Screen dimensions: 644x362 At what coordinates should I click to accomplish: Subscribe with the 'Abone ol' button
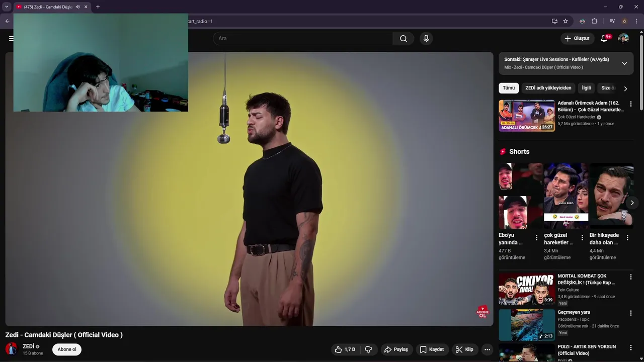(67, 349)
